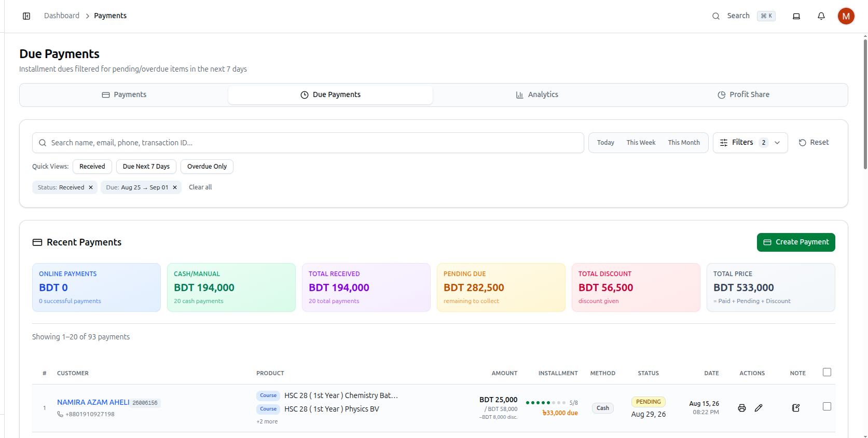Click customer ID tag 26006156

145,403
